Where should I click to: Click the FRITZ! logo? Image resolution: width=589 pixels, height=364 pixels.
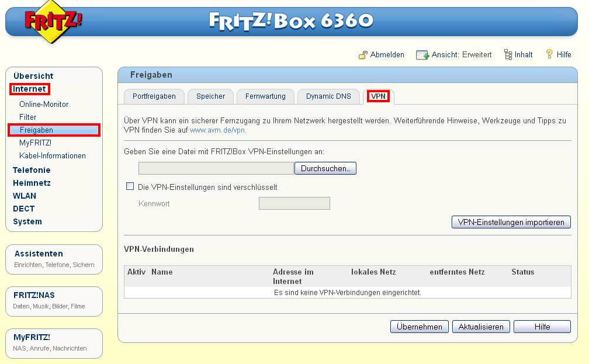tap(53, 21)
